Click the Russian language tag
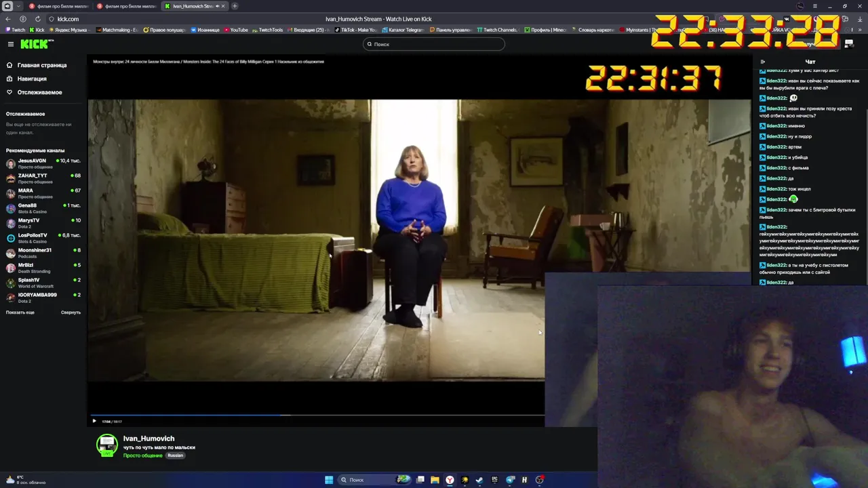This screenshot has height=488, width=868. click(176, 455)
